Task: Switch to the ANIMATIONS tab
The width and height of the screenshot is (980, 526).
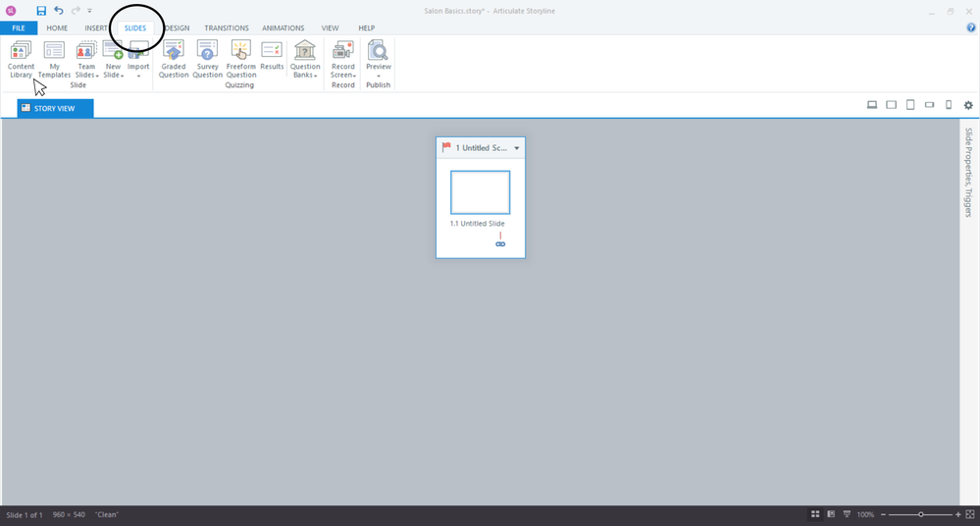Action: pos(284,28)
